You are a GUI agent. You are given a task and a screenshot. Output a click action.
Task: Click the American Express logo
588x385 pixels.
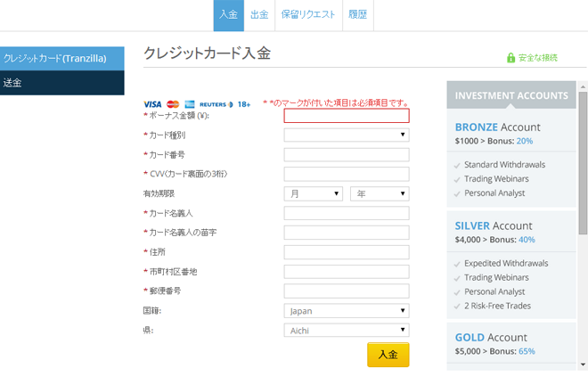(x=190, y=104)
